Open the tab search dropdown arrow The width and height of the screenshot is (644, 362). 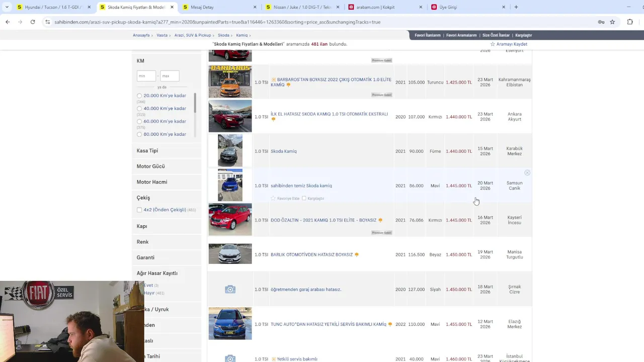point(7,7)
